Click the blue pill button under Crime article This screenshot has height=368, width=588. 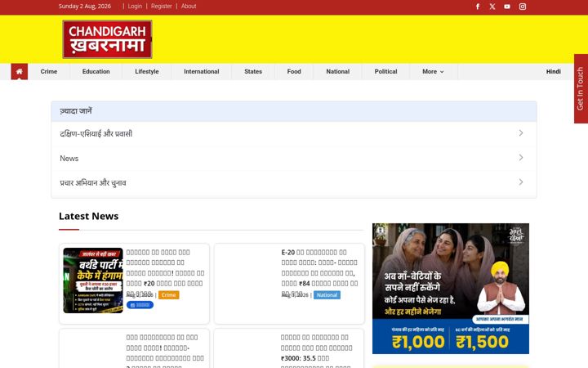[140, 305]
